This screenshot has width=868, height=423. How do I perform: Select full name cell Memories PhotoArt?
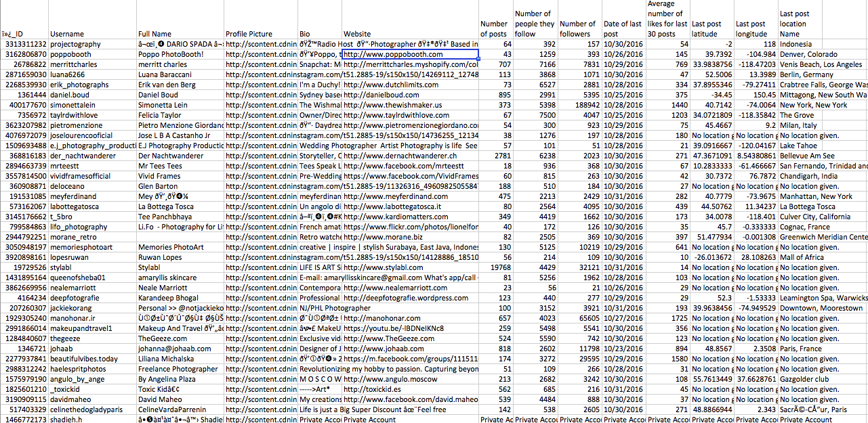tap(180, 247)
